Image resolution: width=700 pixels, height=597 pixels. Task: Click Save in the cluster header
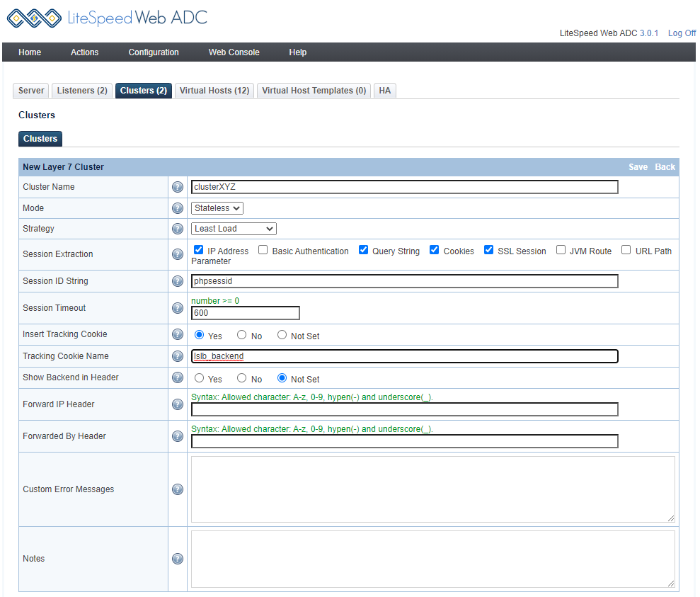point(638,167)
